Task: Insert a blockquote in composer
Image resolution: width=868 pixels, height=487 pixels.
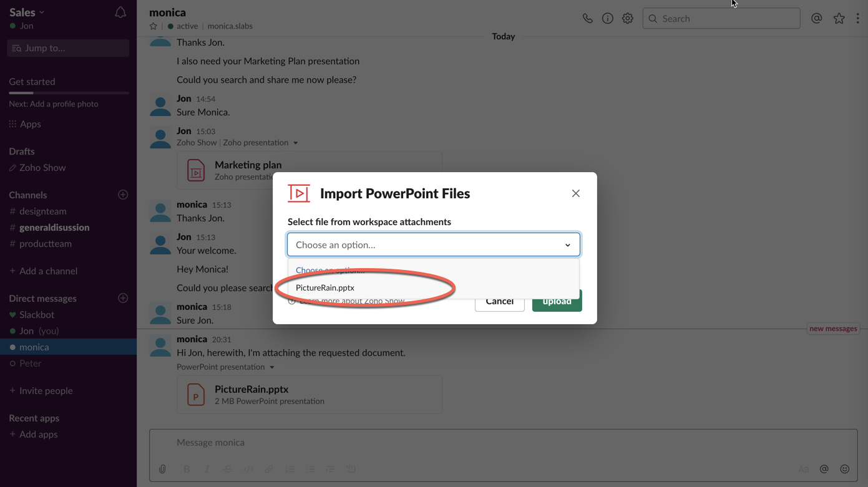Action: [x=330, y=469]
